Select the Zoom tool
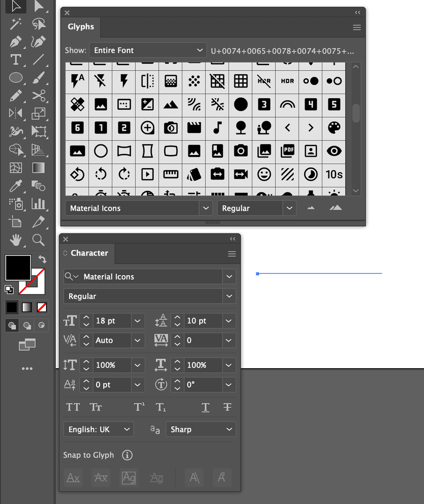Viewport: 424px width, 504px height. coord(38,240)
